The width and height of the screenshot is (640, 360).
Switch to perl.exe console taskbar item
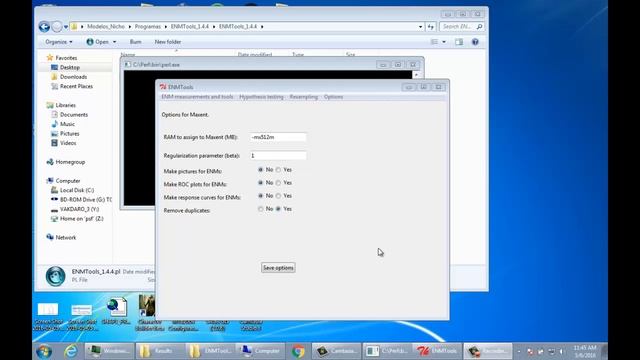point(387,351)
